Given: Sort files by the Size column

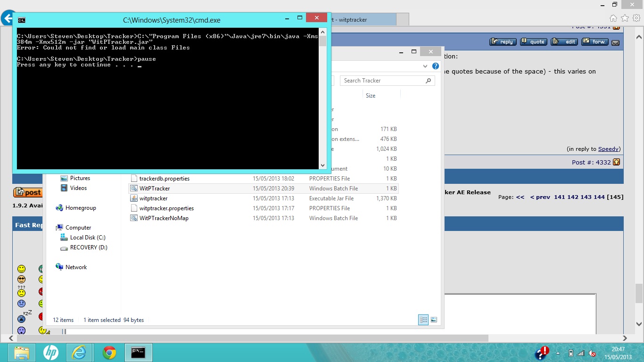Looking at the screenshot, I should point(371,96).
